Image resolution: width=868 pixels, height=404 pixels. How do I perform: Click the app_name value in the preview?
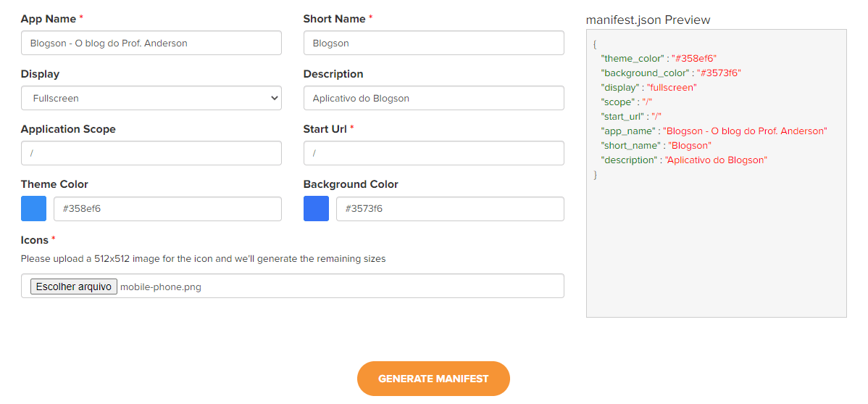click(745, 131)
